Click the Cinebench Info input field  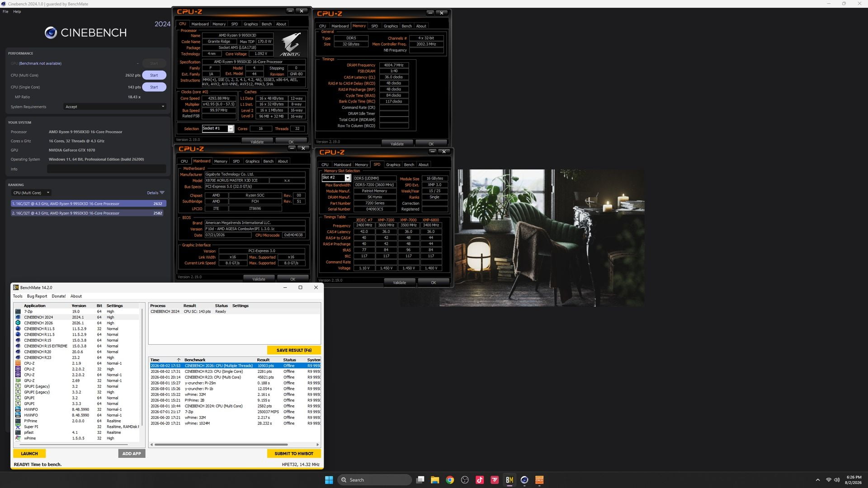pyautogui.click(x=107, y=169)
